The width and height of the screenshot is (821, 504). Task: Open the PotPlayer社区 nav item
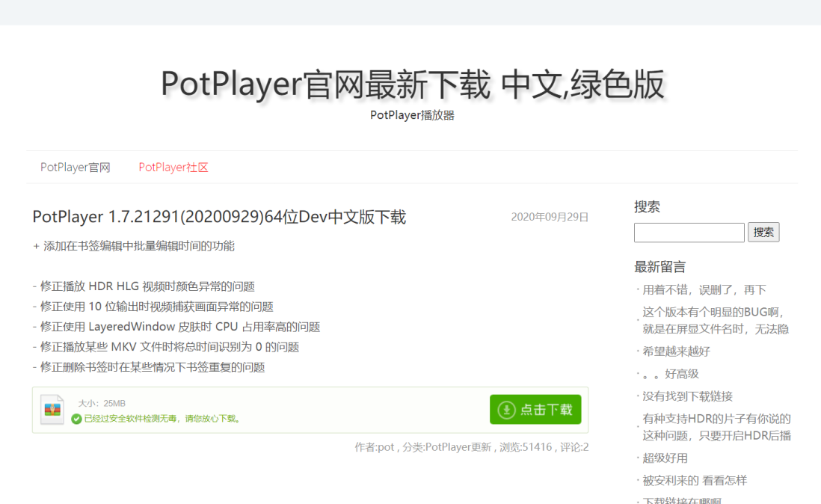pyautogui.click(x=173, y=168)
